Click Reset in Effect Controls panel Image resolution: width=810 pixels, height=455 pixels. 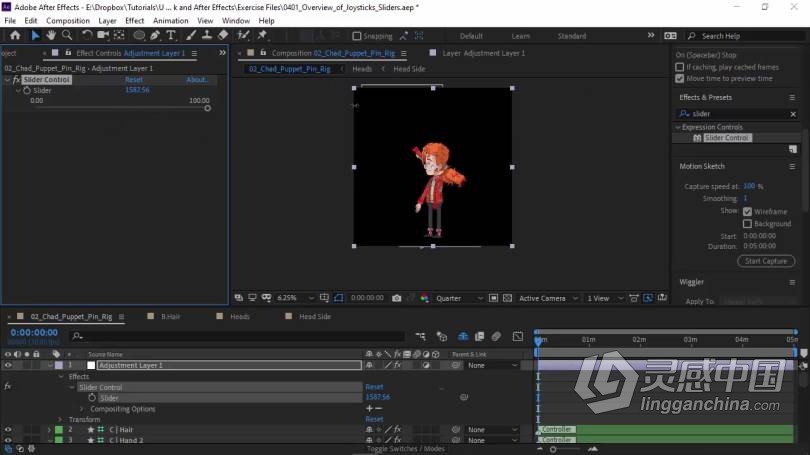click(x=134, y=80)
